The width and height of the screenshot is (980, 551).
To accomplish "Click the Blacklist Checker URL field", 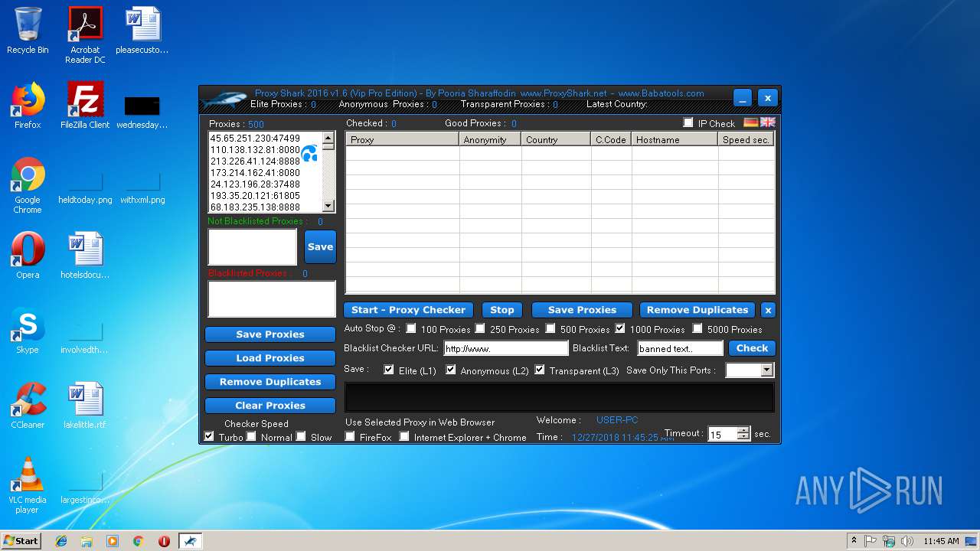I will (506, 348).
